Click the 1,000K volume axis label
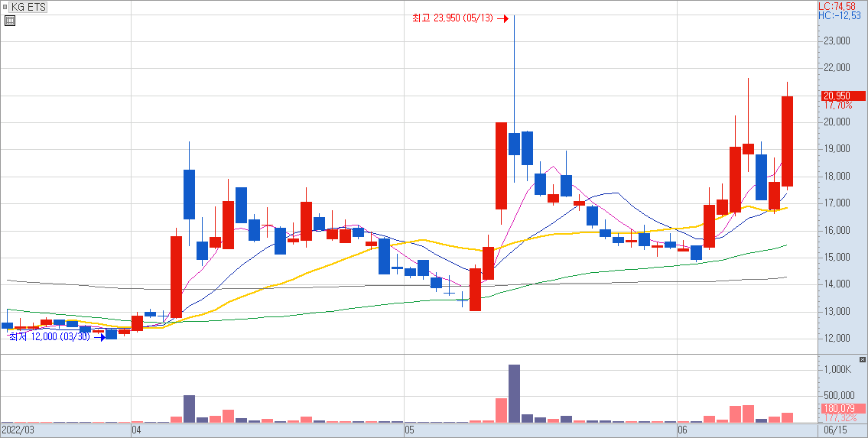Viewport: 868px width, 438px height. click(837, 369)
